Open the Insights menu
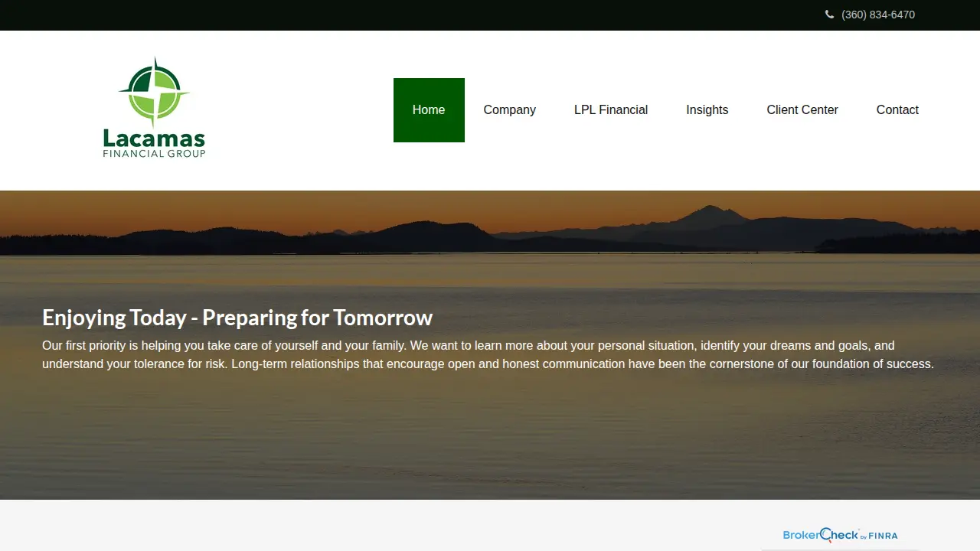The height and width of the screenshot is (551, 980). (707, 110)
